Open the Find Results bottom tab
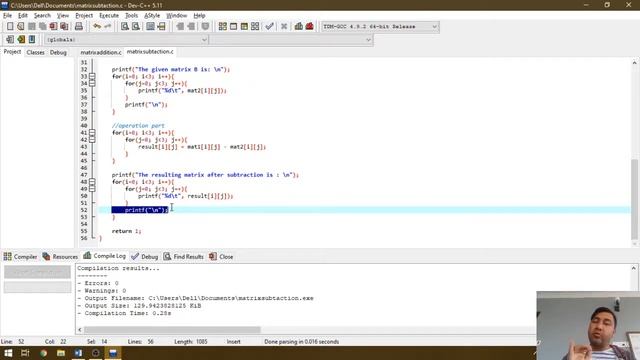The image size is (640, 360). pos(184,256)
